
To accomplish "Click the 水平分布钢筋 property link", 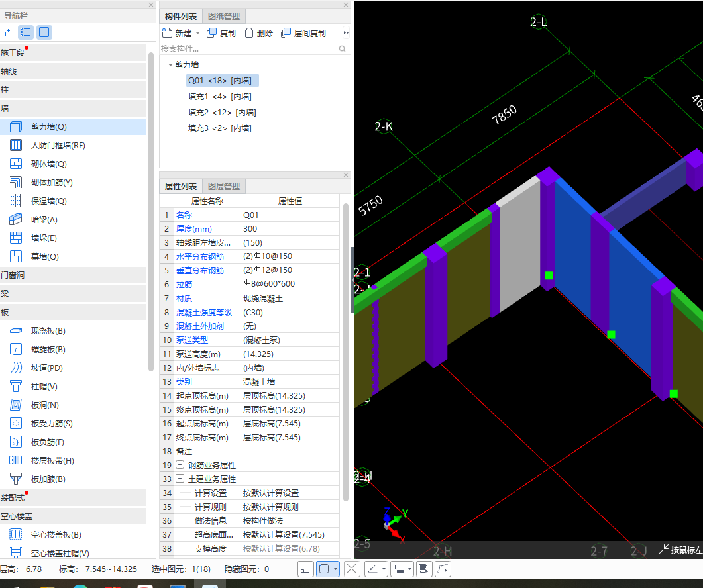I will click(200, 256).
